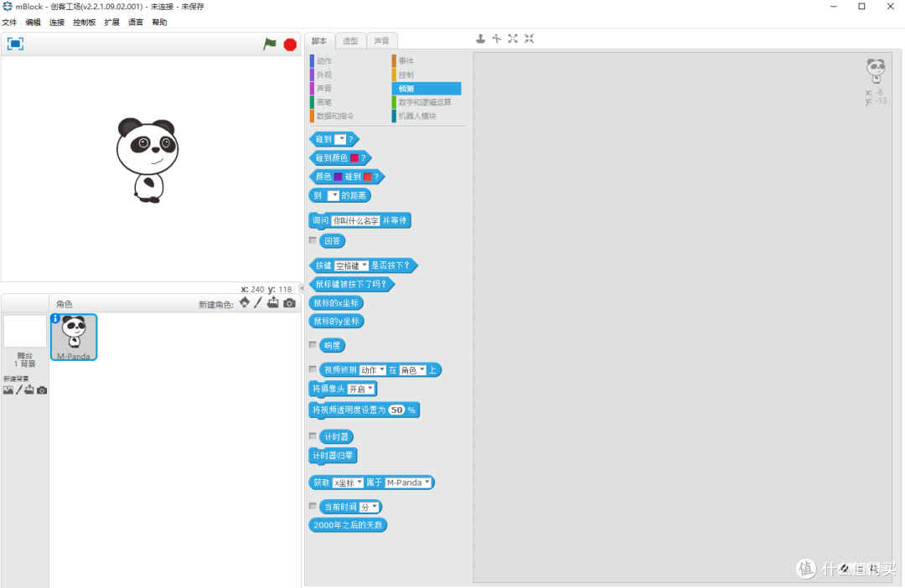The height and width of the screenshot is (588, 905).
Task: Click the 50 transparency value field
Action: [x=396, y=410]
